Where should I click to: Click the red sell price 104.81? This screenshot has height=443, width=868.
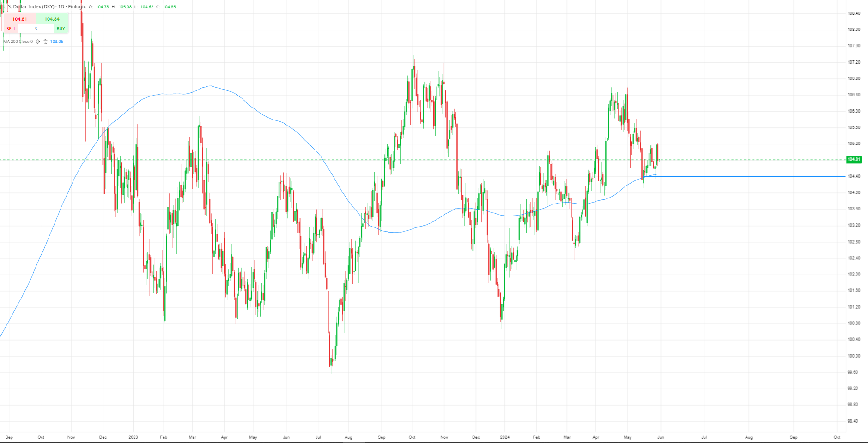pyautogui.click(x=19, y=19)
